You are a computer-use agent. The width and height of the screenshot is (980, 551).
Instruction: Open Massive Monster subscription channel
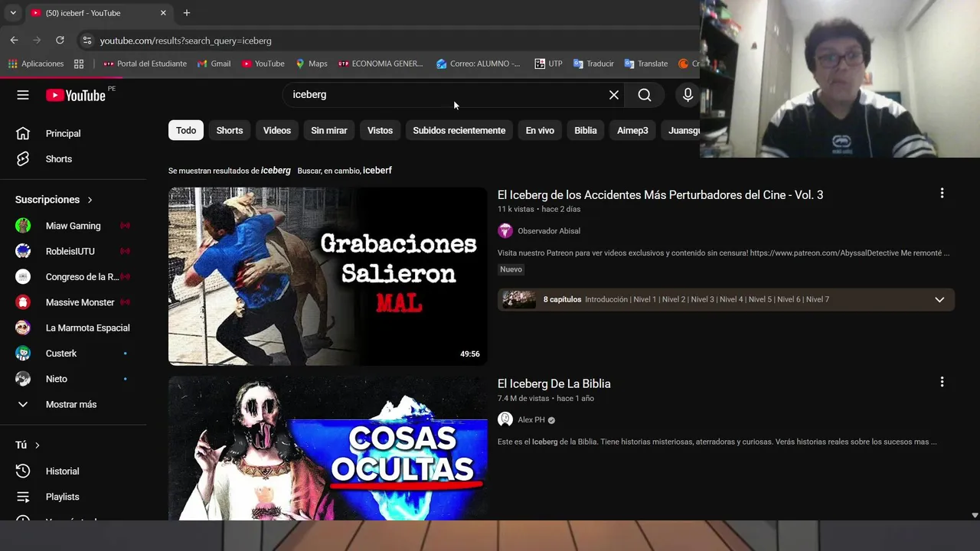tap(73, 302)
